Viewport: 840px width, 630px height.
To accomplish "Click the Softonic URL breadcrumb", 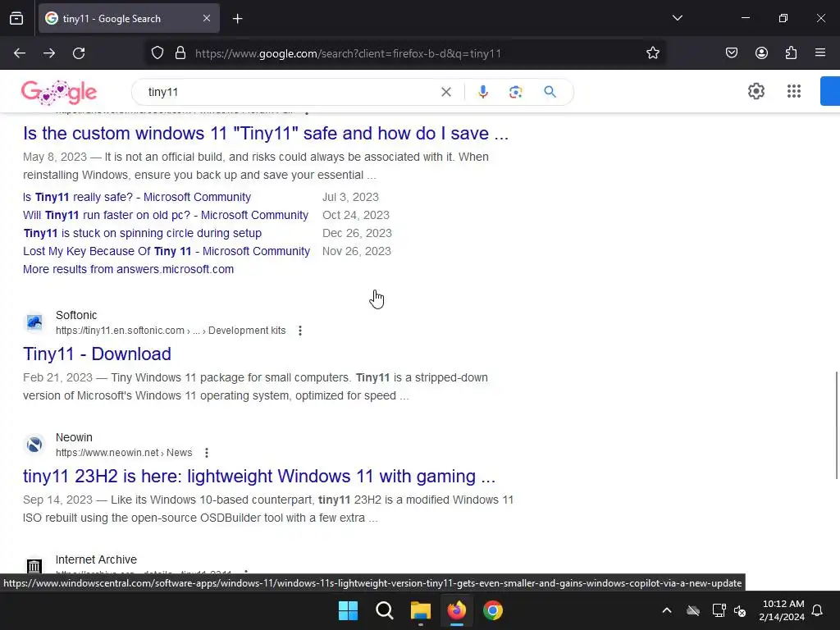I will pyautogui.click(x=171, y=331).
